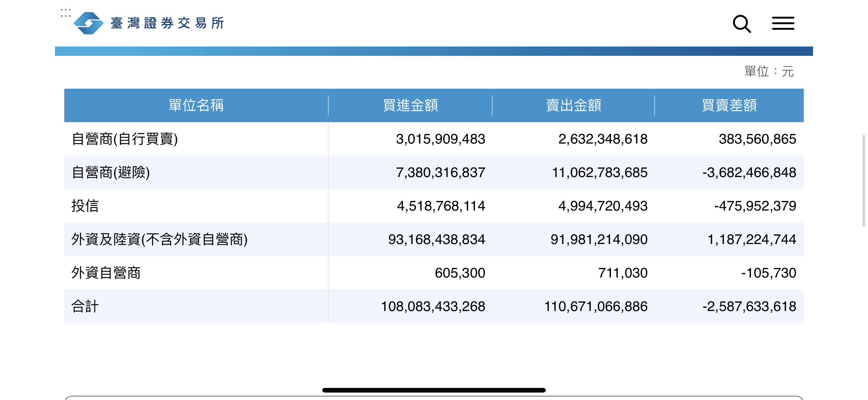Click the value -3,682,466,848
Screen dimensions: 868x400
coord(749,172)
